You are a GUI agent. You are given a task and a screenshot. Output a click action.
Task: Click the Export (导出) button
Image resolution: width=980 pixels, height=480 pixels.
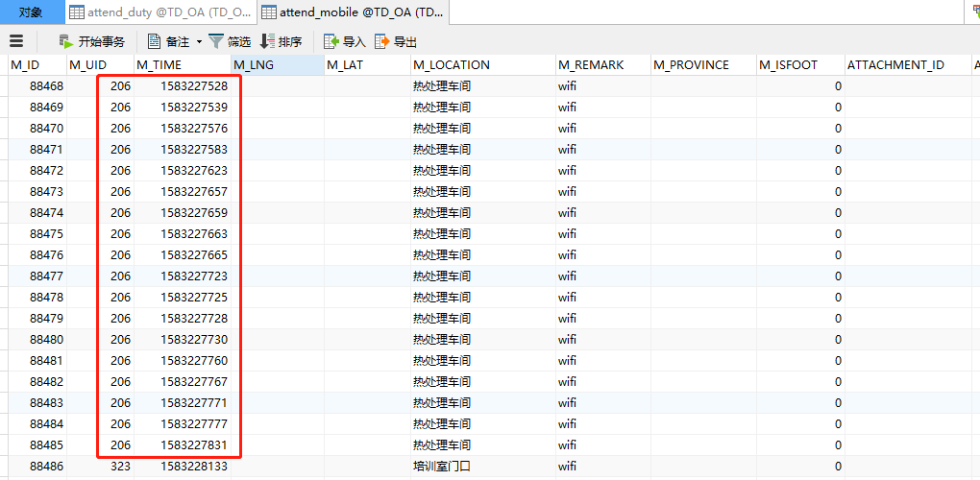click(396, 41)
